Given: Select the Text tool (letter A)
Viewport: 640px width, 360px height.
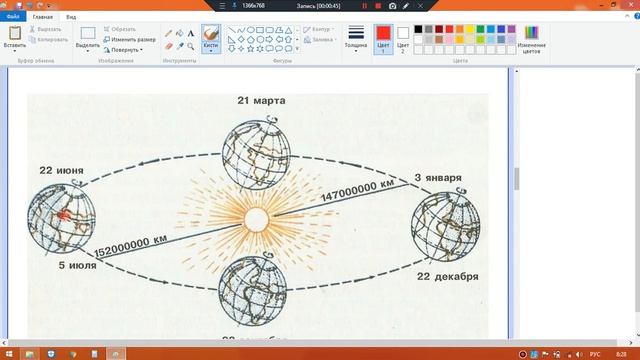Looking at the screenshot, I should tap(191, 33).
